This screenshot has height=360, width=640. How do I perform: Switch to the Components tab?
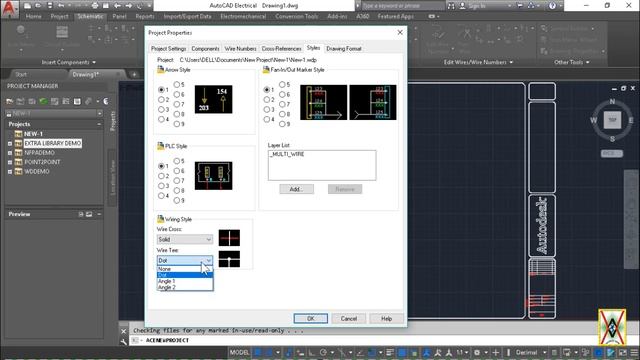[205, 49]
